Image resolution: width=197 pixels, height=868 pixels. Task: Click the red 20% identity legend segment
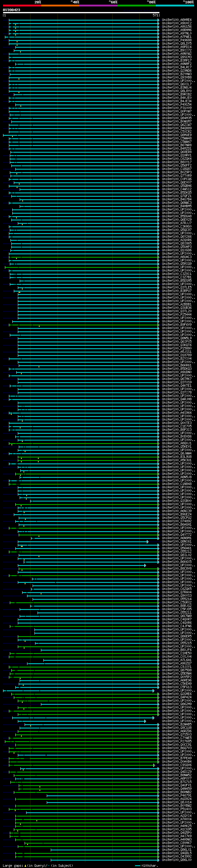pyautogui.click(x=22, y=6)
